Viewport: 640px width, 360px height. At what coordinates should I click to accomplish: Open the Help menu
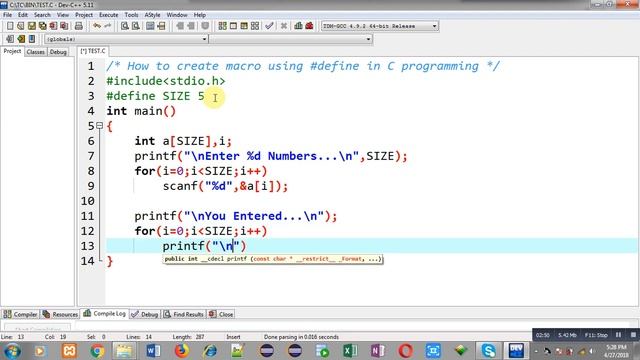pos(200,15)
